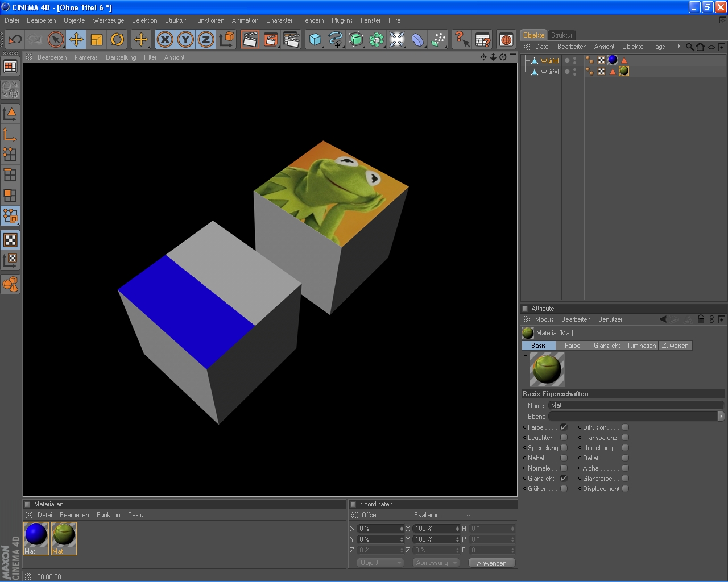Toggle the Z axis lock
728x582 pixels.
pyautogui.click(x=206, y=39)
